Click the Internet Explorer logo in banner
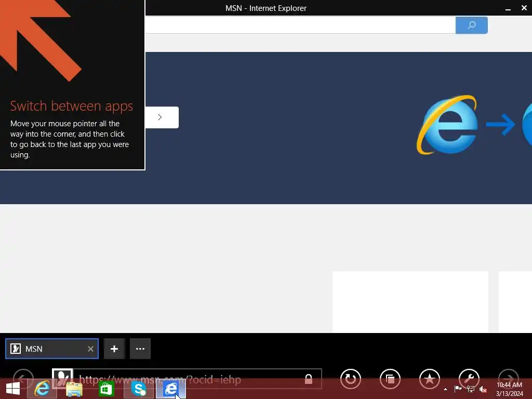Image resolution: width=532 pixels, height=399 pixels. tap(447, 125)
